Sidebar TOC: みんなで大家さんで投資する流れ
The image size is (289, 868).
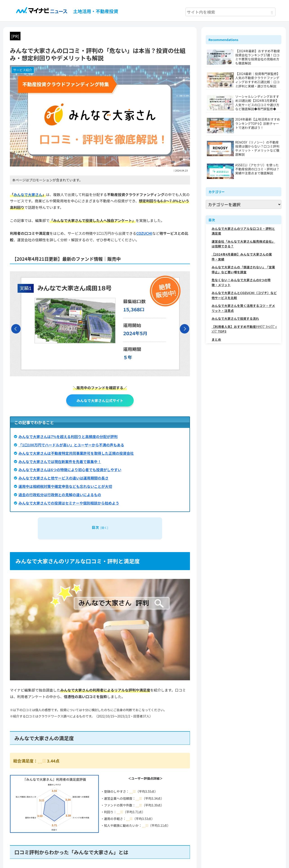[x=235, y=319]
